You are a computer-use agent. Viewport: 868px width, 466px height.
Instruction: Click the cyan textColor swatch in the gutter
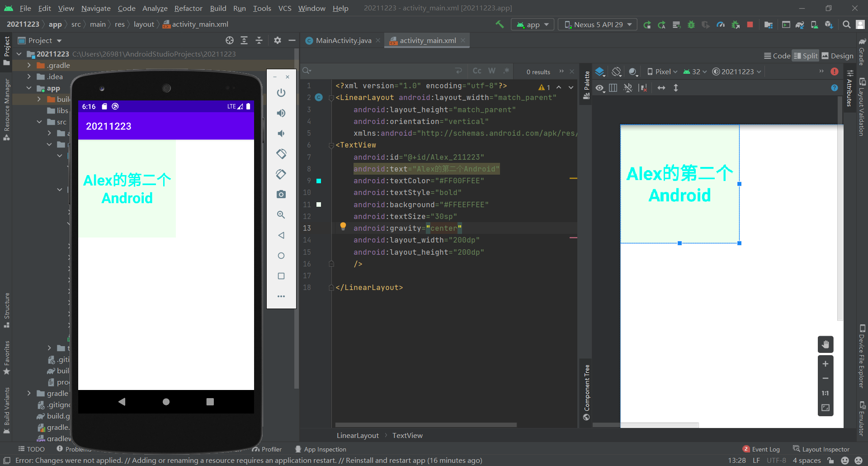tap(319, 181)
